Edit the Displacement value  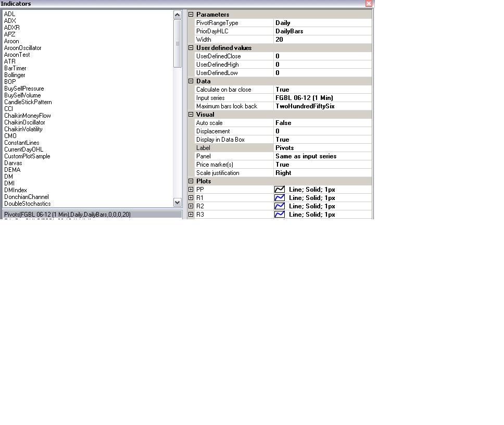323,131
